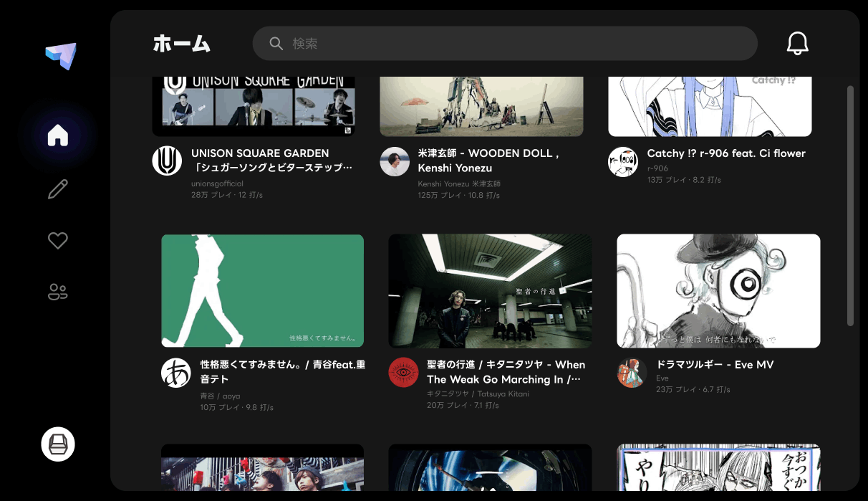Click r-906 channel name text

point(657,168)
